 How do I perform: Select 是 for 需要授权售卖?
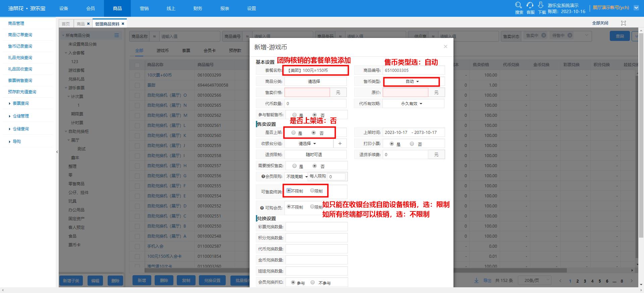[x=294, y=166]
